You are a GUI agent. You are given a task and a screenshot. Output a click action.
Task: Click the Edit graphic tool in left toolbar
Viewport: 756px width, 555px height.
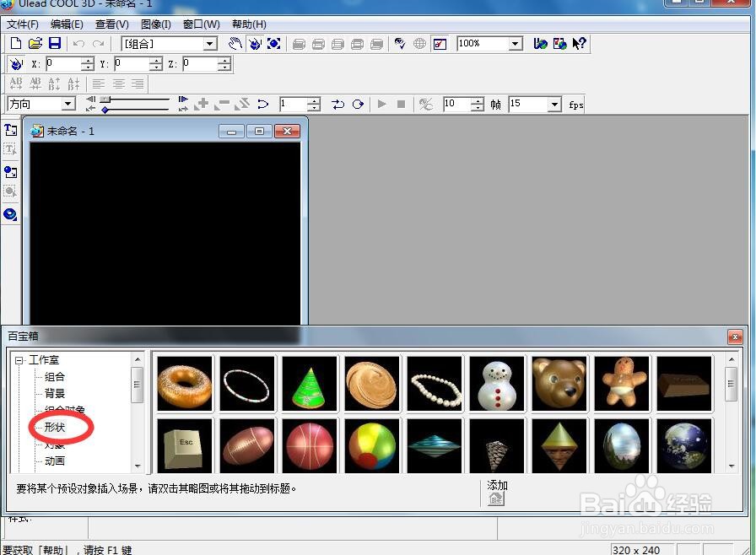[11, 191]
